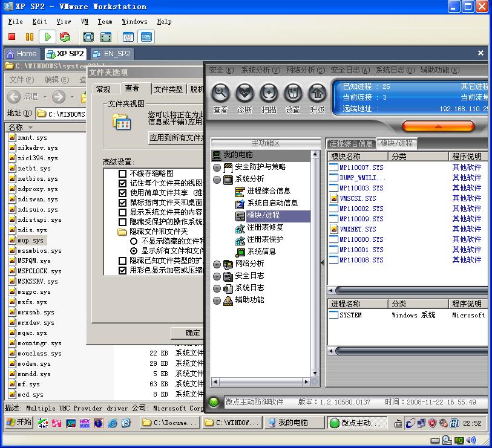492x448 pixels.
Task: Expand the 系统日志 tree node
Action: coord(217,288)
